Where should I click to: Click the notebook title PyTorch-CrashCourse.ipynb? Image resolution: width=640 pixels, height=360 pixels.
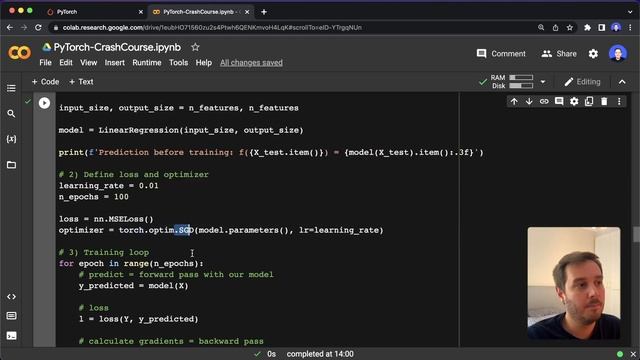(x=117, y=47)
